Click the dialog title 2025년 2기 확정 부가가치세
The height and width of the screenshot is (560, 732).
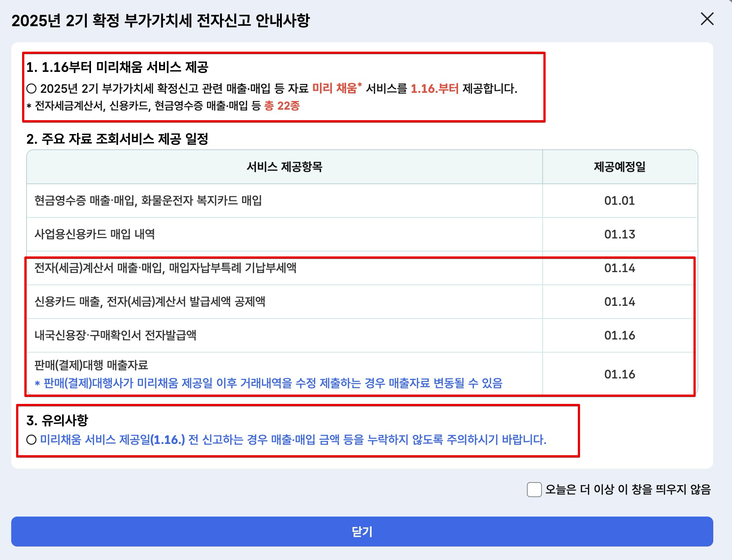(161, 21)
